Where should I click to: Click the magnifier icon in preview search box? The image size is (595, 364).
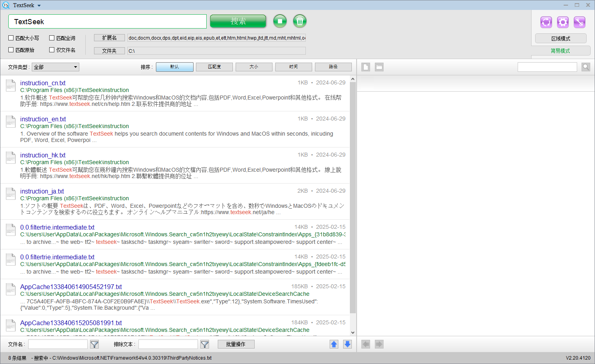click(x=586, y=67)
